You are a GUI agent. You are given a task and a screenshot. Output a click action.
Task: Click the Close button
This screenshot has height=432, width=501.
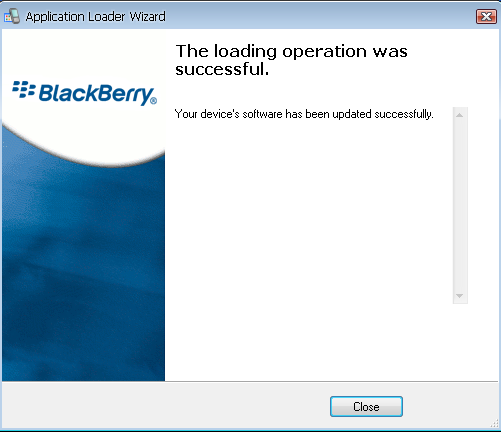pos(366,407)
